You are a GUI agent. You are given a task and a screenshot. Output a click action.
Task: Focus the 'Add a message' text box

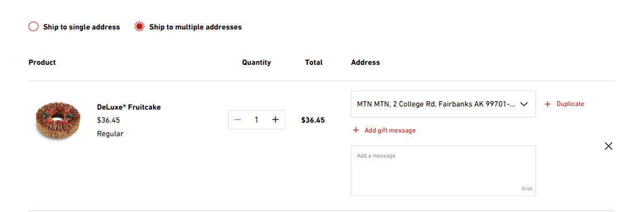pyautogui.click(x=443, y=171)
